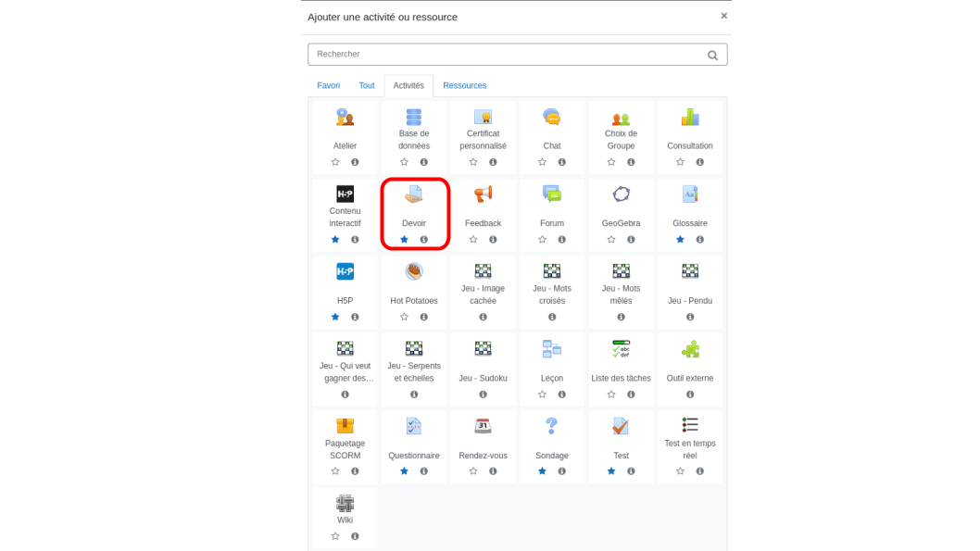Star the Choix de Groupe activity
Viewport: 980px width, 551px height.
click(611, 162)
